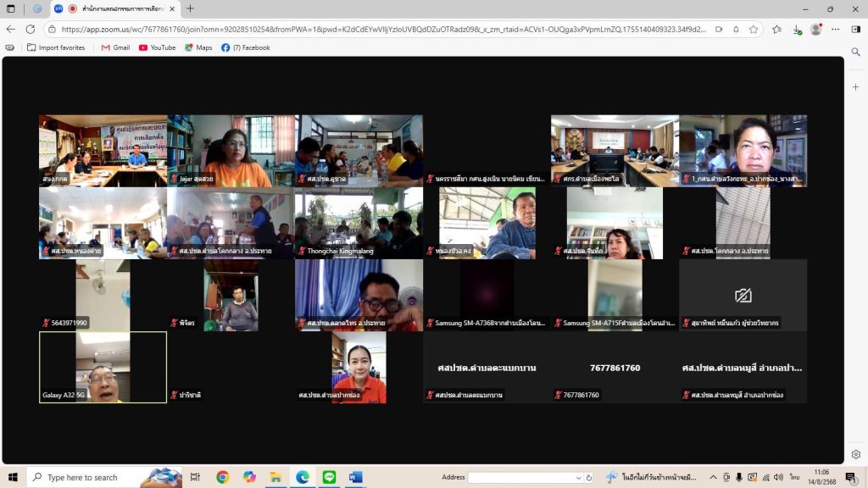Open the YouTube bookmark

point(157,47)
